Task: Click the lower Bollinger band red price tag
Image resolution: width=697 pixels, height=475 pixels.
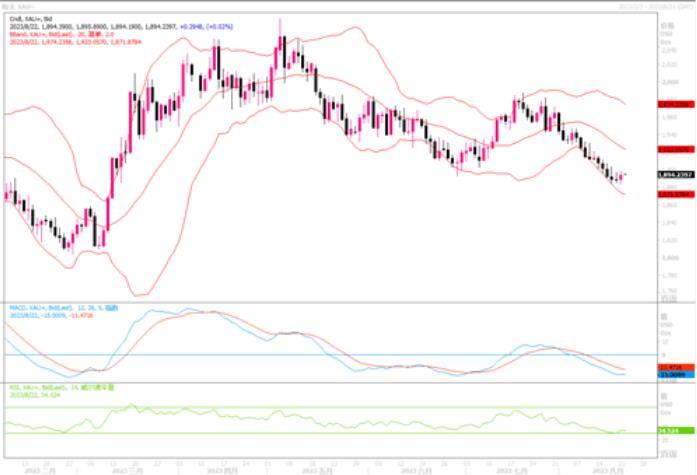Action: coord(672,193)
